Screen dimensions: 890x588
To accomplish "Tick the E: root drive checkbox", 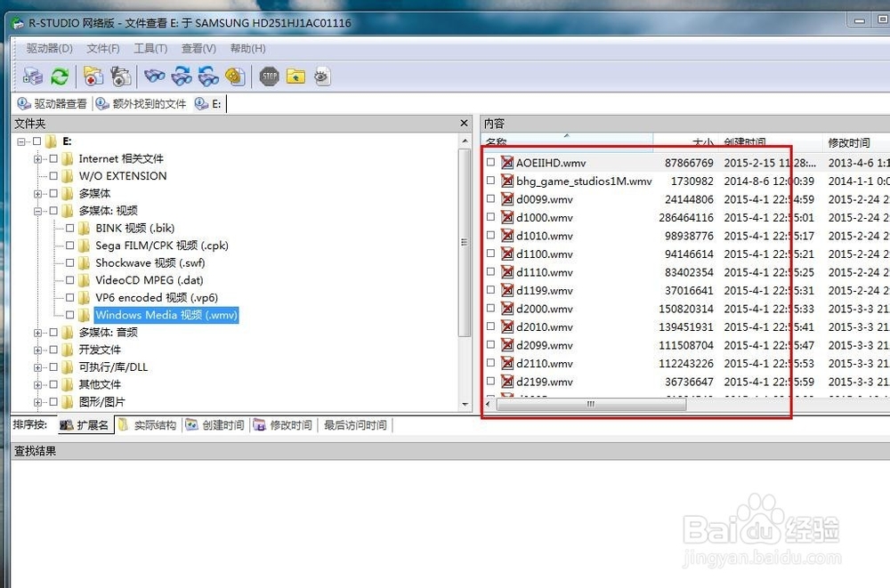I will pos(36,141).
